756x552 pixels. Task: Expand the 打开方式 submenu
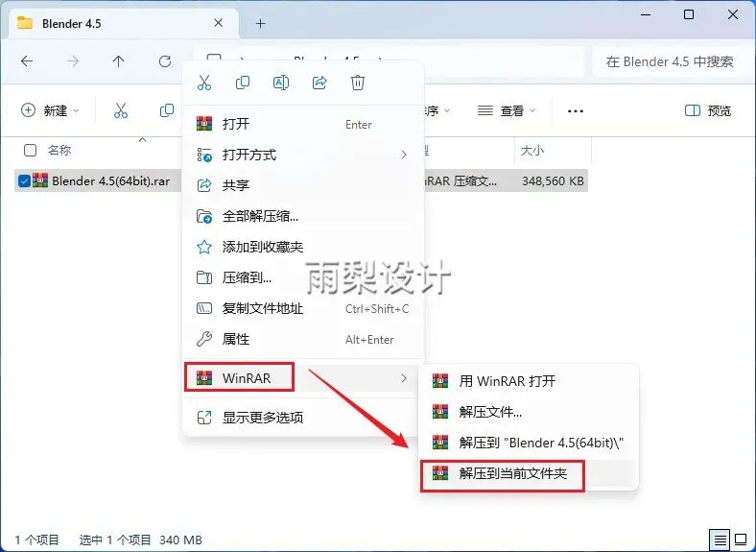(x=304, y=155)
